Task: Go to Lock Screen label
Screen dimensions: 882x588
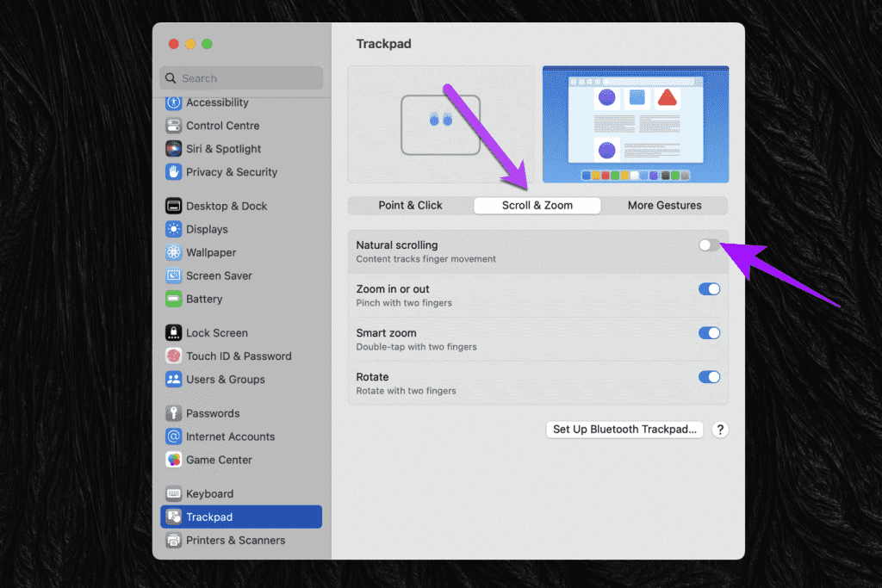Action: [x=216, y=333]
